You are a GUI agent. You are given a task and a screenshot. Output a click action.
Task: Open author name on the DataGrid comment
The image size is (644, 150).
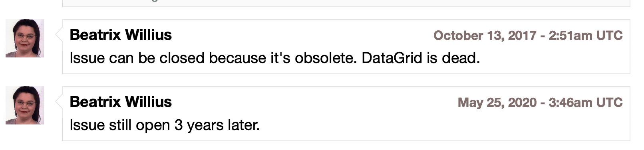121,35
